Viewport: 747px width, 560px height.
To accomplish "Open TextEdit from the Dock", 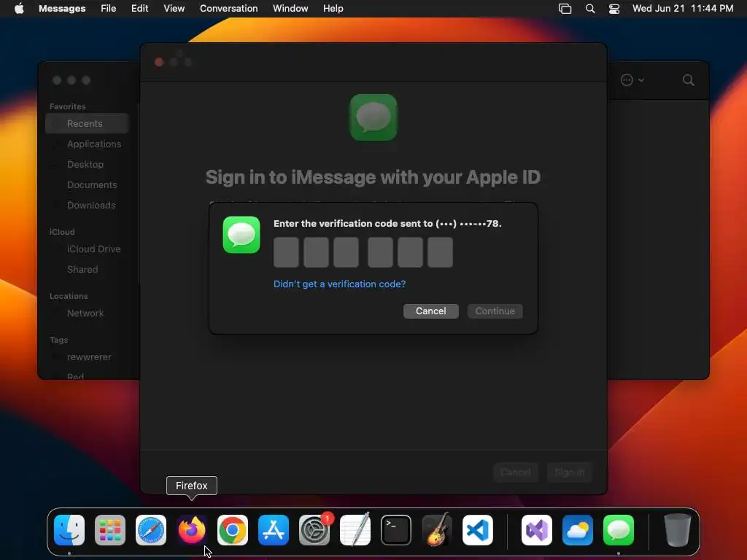I will (x=355, y=530).
